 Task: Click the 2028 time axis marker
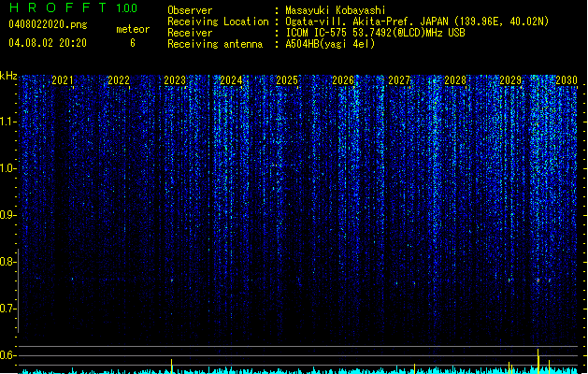[x=455, y=80]
